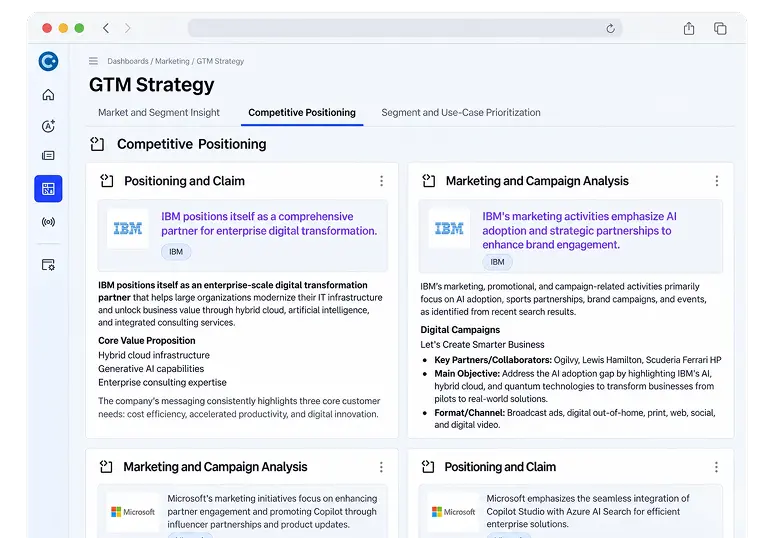
Task: Click IBM logo in Positioning and Claim card
Action: [x=128, y=229]
